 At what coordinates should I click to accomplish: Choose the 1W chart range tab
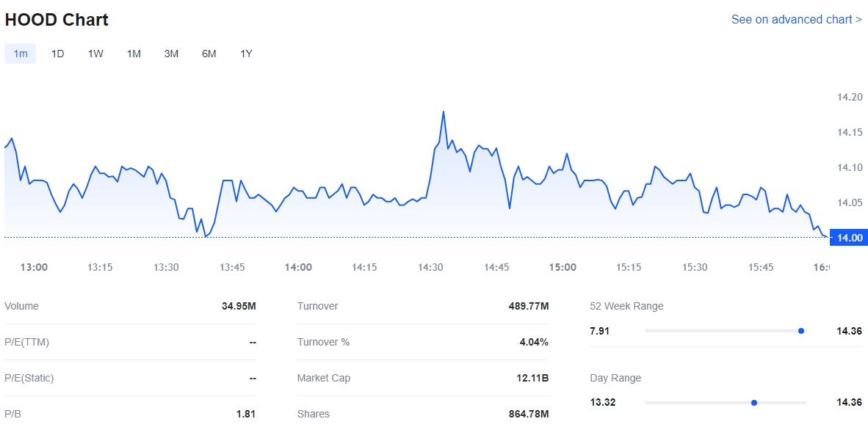[95, 54]
